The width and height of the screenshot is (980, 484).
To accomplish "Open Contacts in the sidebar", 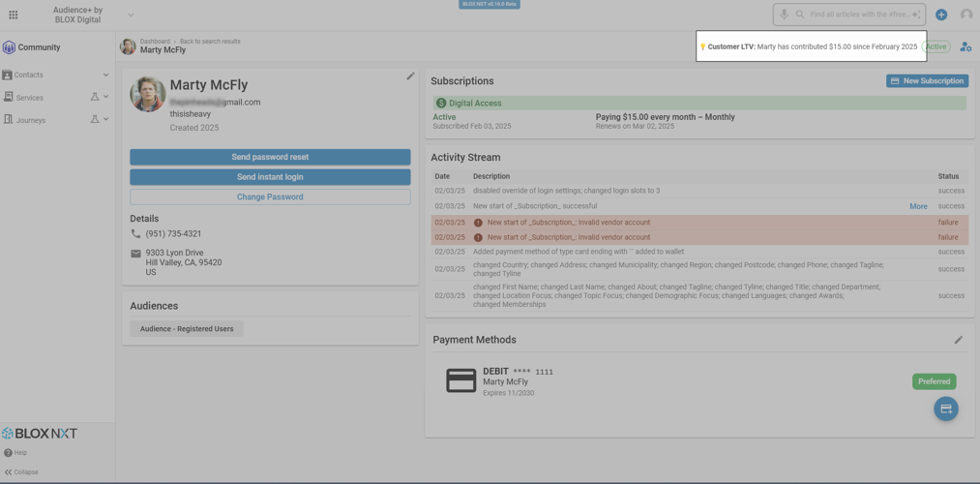I will [29, 76].
